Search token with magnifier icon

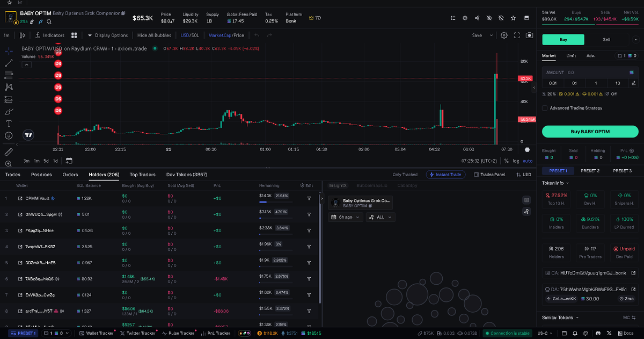[49, 22]
